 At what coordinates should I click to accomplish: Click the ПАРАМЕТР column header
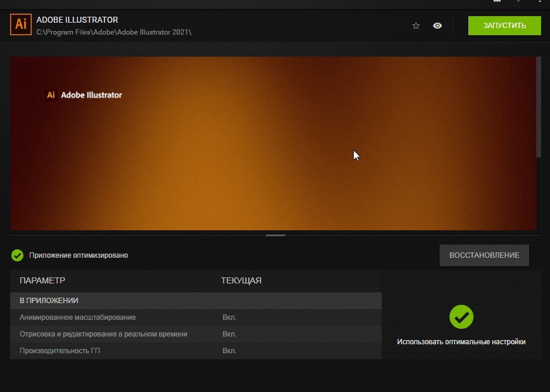click(x=42, y=280)
